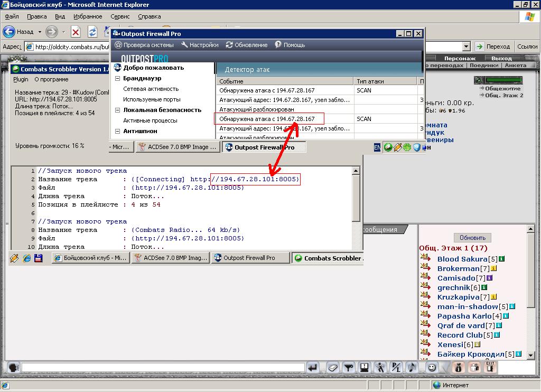This screenshot has height=392, width=541.
Task: Select Активные процессы in Outpost tree
Action: [x=150, y=120]
